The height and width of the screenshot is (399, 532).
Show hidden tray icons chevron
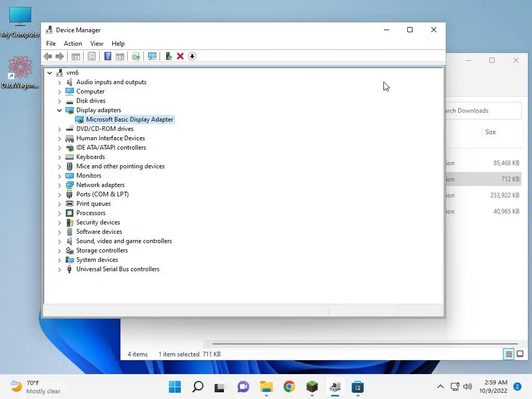[x=440, y=387]
